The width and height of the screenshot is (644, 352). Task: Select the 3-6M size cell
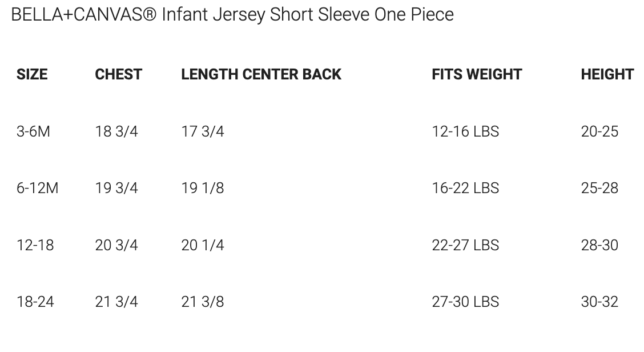pos(33,131)
